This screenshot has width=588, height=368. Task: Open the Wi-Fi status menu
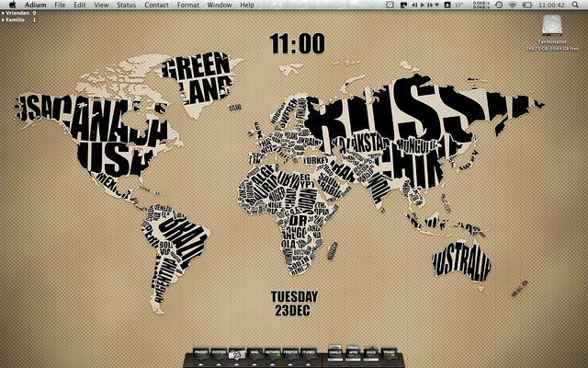[x=513, y=5]
